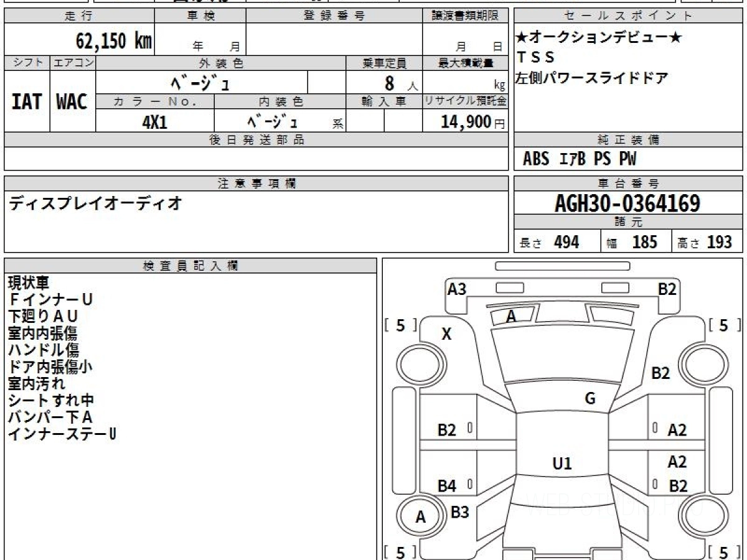
Task: Select the ベージュ value under 内装色
Action: click(273, 121)
